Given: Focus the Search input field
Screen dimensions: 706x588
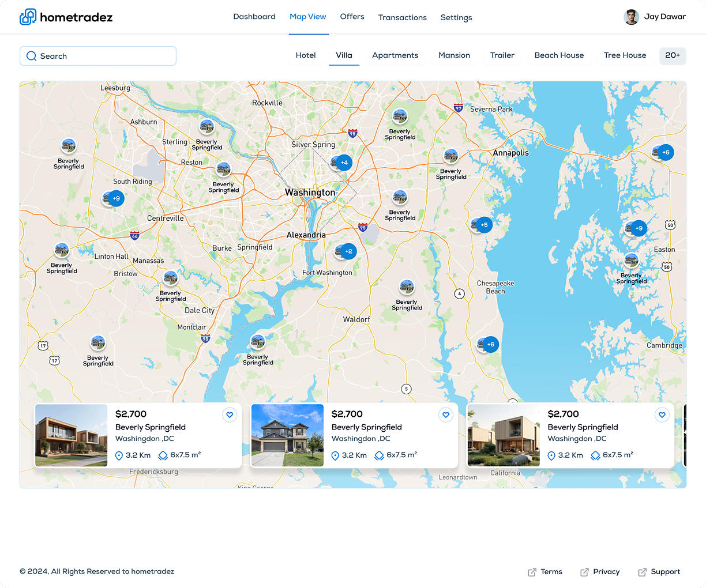Looking at the screenshot, I should pyautogui.click(x=98, y=56).
